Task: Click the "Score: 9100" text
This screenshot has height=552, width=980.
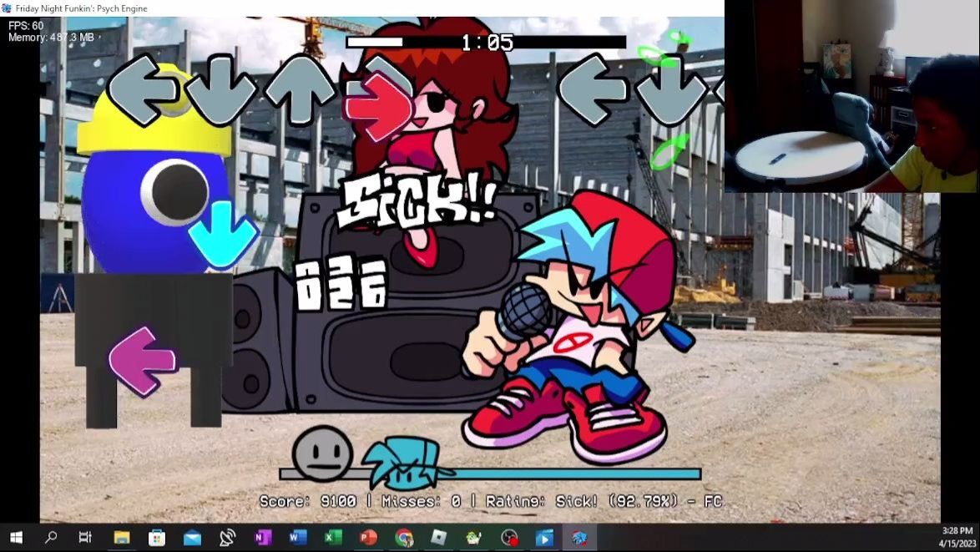Action: tap(307, 501)
